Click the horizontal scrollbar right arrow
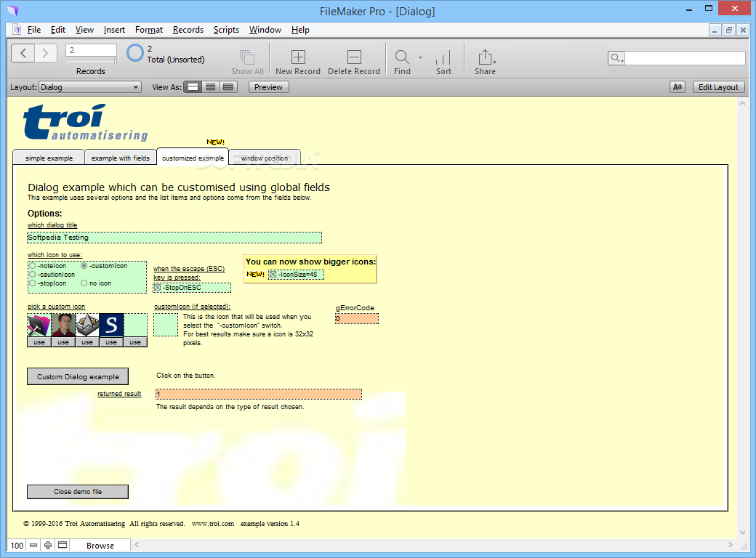Screen dimensions: 756x558 [x=730, y=544]
